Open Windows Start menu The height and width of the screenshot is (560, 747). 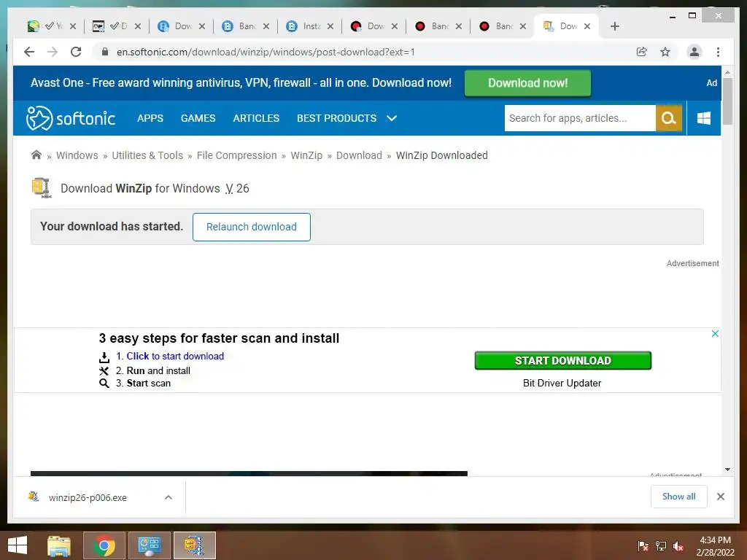pyautogui.click(x=18, y=545)
